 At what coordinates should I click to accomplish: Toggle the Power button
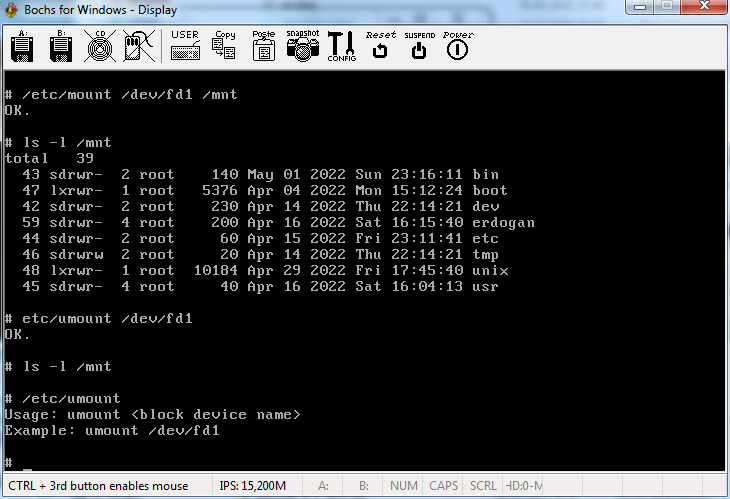[x=458, y=46]
